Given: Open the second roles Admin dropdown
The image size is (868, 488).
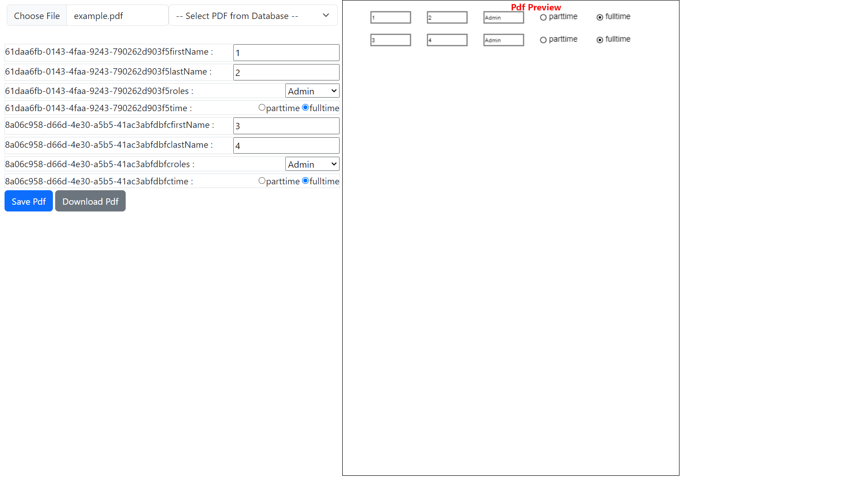Looking at the screenshot, I should (x=312, y=164).
